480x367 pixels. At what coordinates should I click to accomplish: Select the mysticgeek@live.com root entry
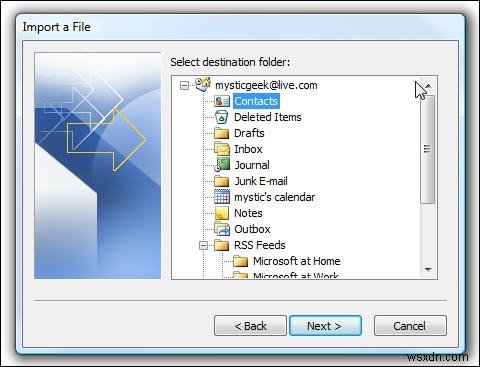[266, 85]
